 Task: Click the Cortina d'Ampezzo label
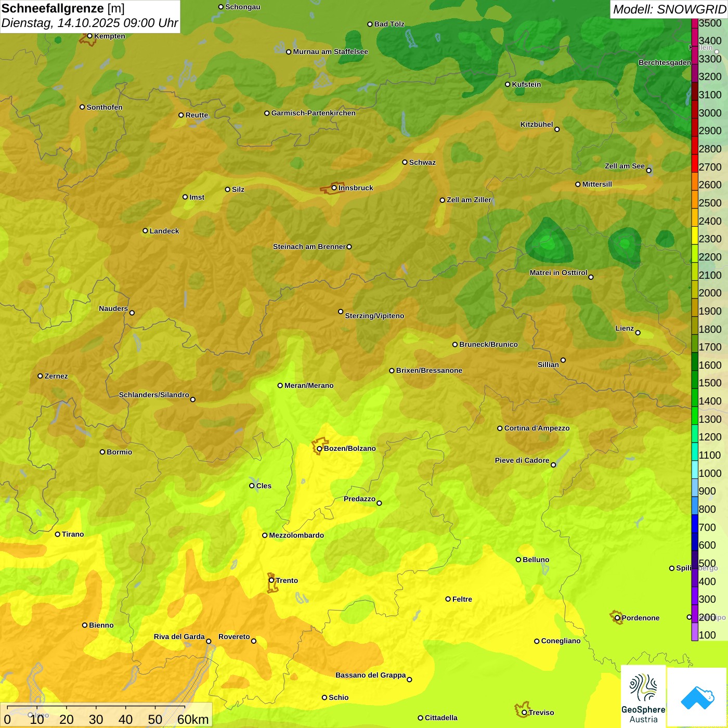click(x=537, y=428)
